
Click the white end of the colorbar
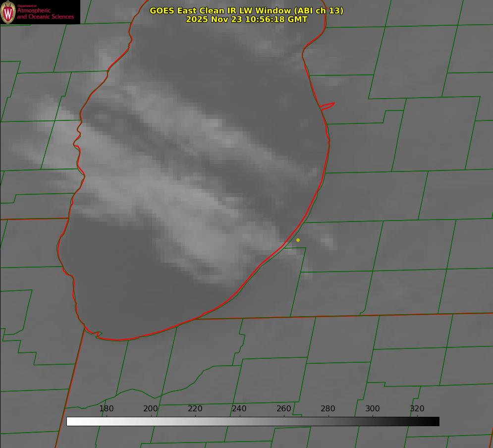coord(70,422)
